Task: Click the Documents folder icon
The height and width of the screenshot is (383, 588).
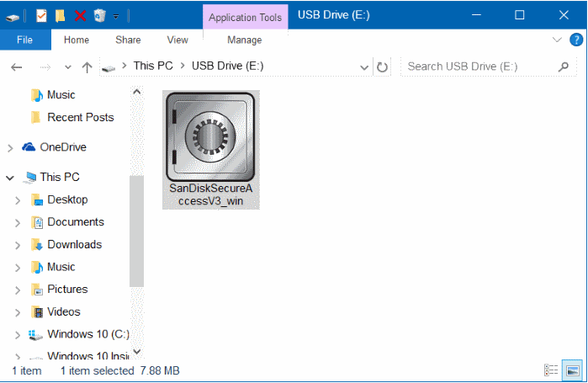Action: click(x=38, y=222)
